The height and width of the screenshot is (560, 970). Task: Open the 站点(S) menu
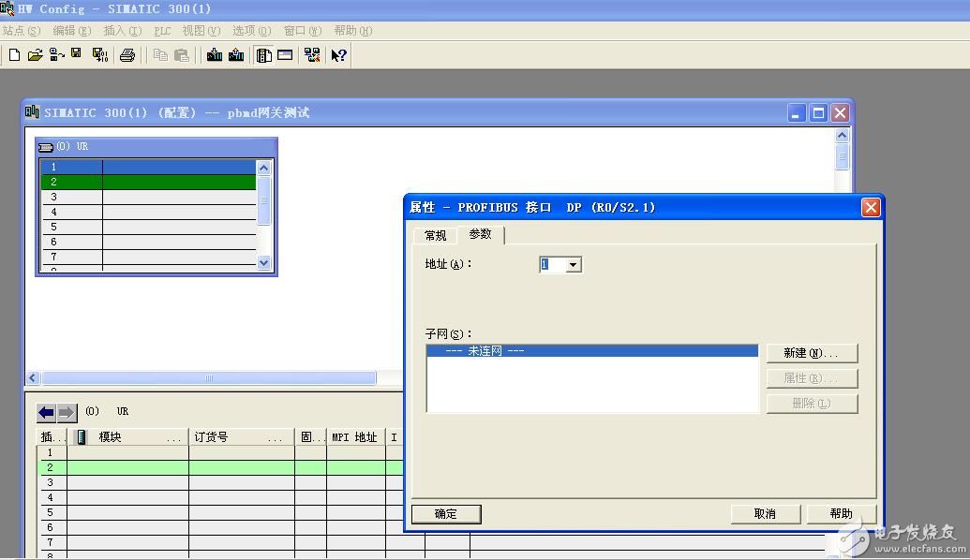[x=21, y=30]
